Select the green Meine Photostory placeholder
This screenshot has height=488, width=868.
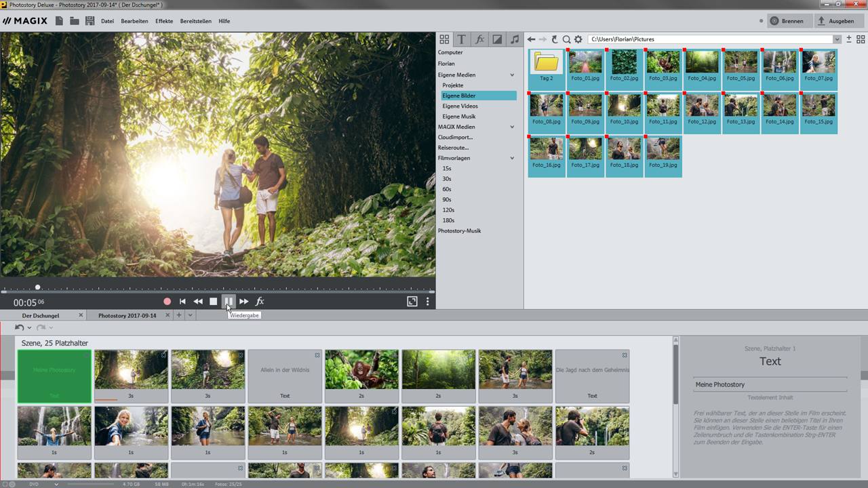(54, 376)
